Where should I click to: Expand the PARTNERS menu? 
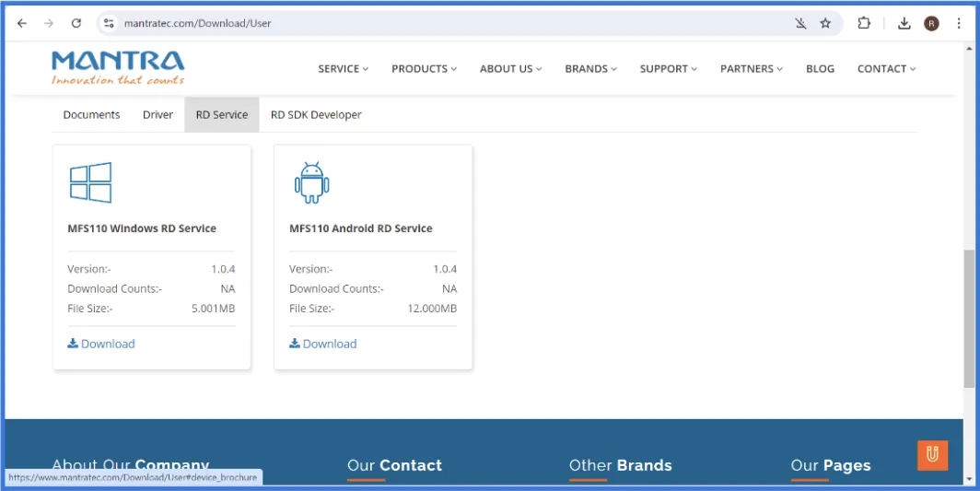click(x=752, y=69)
